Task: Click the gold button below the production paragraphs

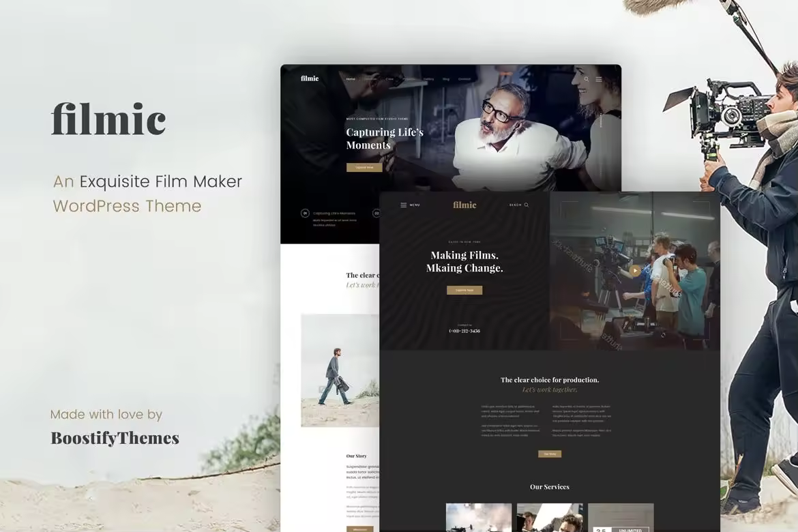Action: pos(550,454)
